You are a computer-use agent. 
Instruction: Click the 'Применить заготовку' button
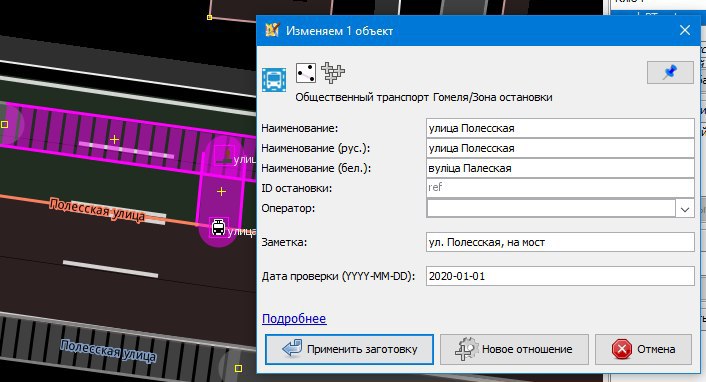(349, 349)
